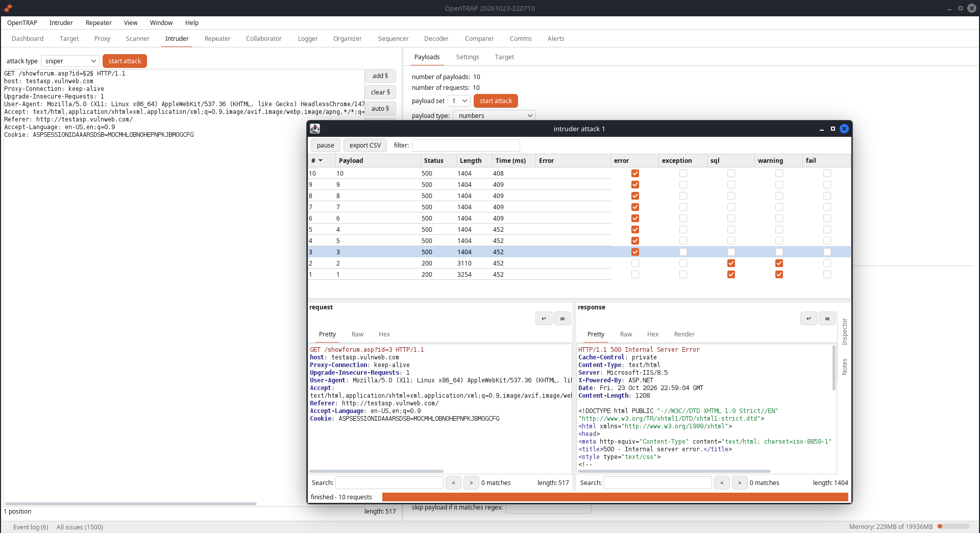Toggle error checkbox for payload 9 row
The width and height of the screenshot is (980, 533).
(635, 185)
